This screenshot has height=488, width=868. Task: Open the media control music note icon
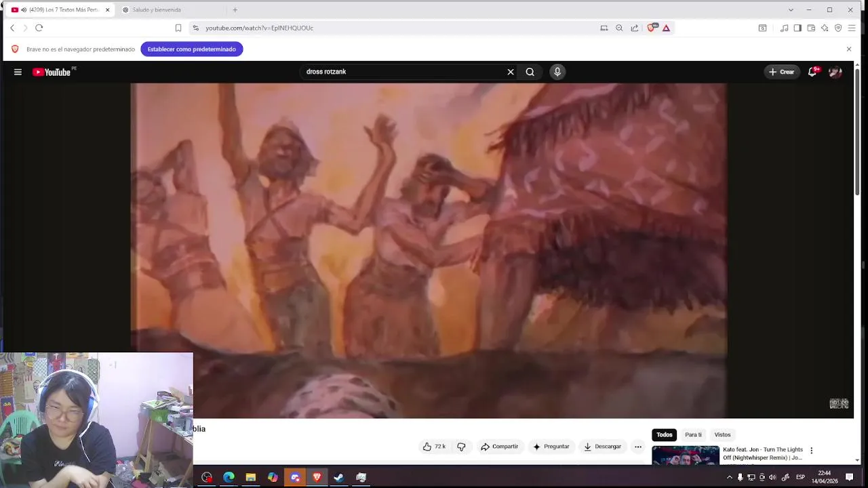coord(785,28)
